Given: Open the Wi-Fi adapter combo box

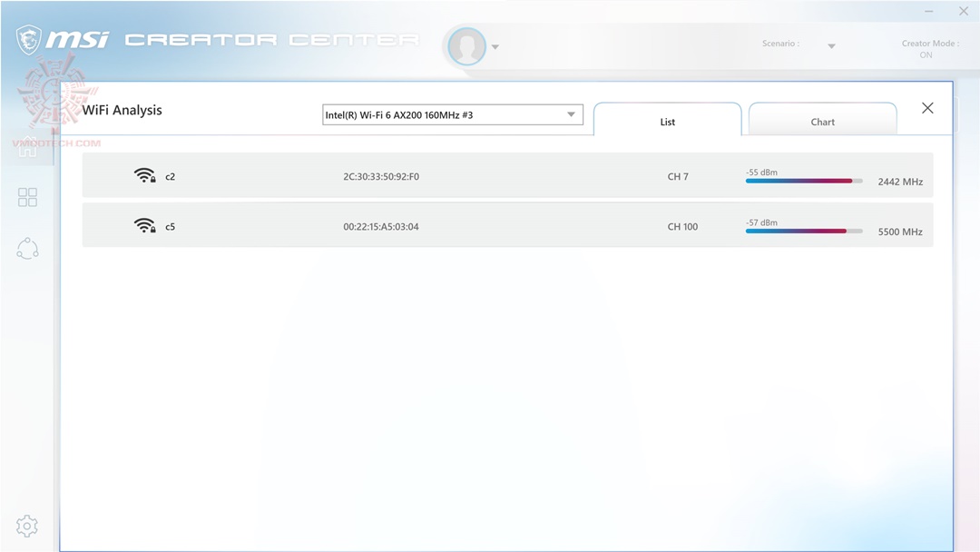Looking at the screenshot, I should tap(453, 114).
